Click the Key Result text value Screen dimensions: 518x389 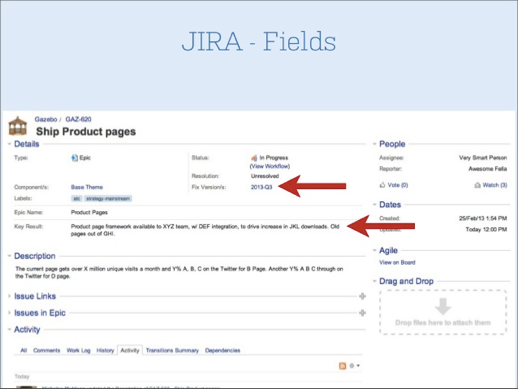click(205, 230)
